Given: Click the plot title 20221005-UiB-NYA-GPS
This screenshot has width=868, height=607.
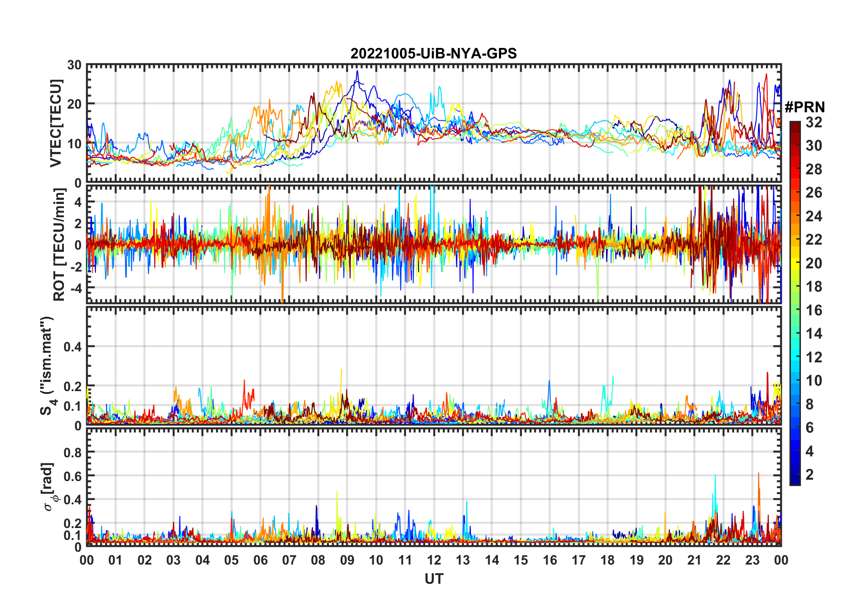Looking at the screenshot, I should coord(434,53).
